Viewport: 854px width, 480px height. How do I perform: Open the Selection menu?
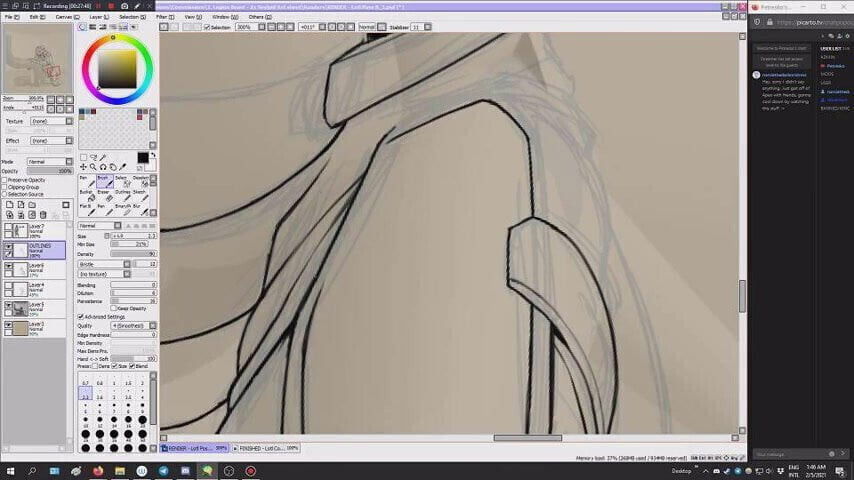tap(132, 17)
